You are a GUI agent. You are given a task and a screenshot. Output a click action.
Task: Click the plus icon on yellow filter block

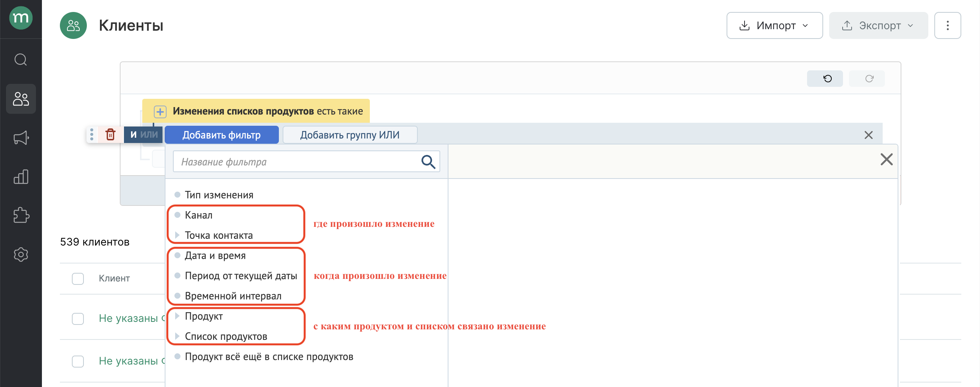click(160, 112)
